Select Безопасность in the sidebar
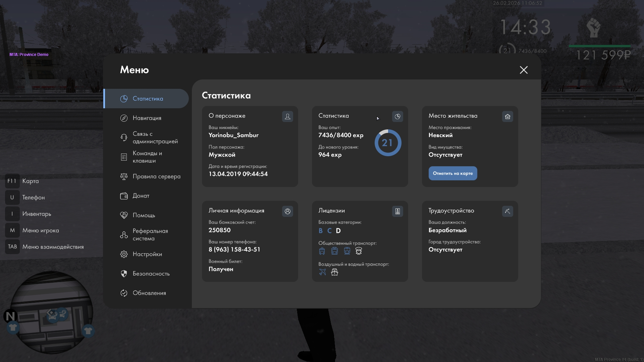This screenshot has width=644, height=362. click(x=151, y=274)
